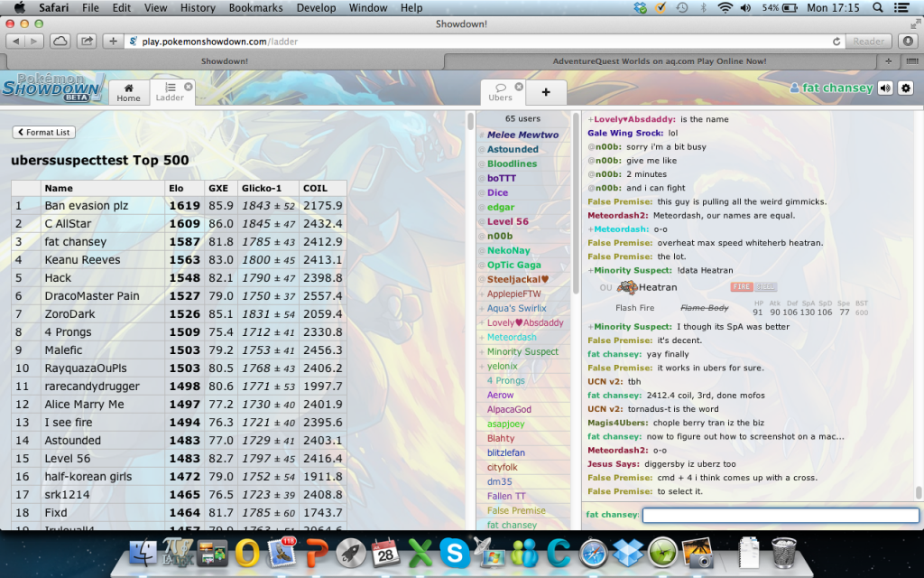The width and height of the screenshot is (924, 578).
Task: Open Spotlight search magnifier
Action: pos(877,7)
